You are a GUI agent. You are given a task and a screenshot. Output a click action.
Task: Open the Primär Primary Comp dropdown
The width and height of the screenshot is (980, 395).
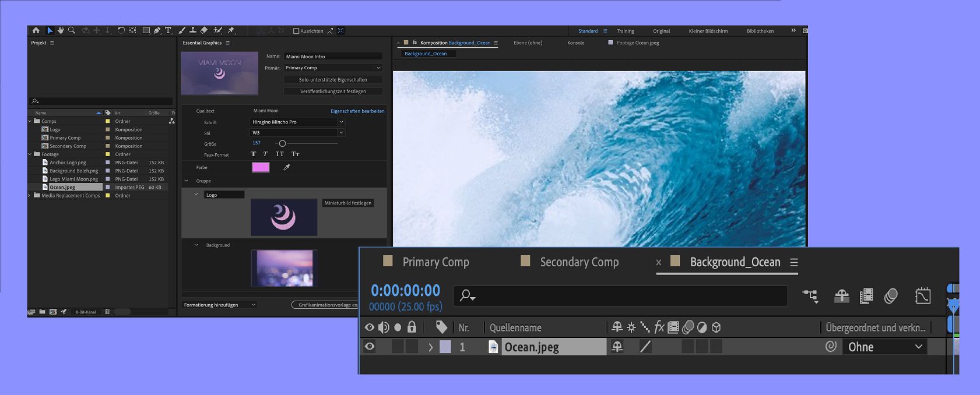(333, 68)
